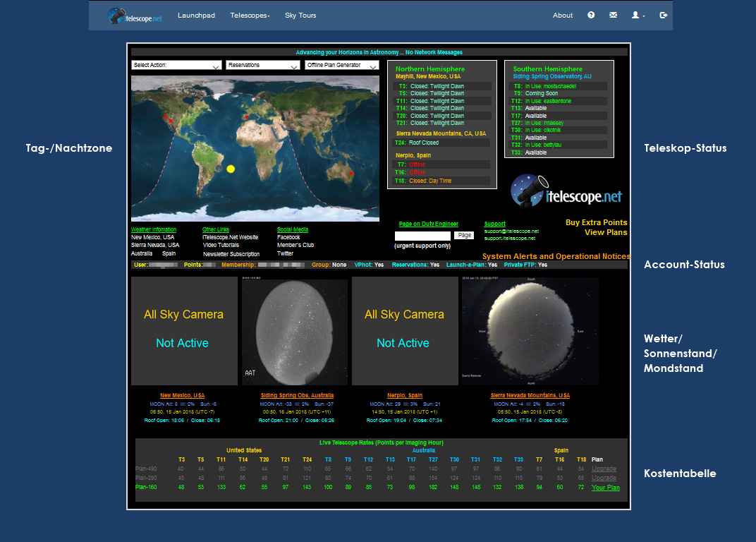Image resolution: width=756 pixels, height=542 pixels.
Task: Open the user account icon menu
Action: 638,15
